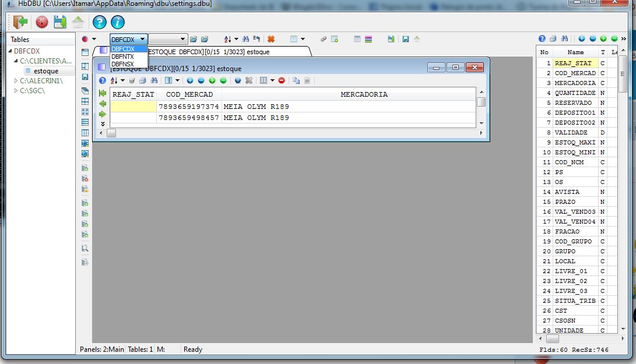Click the help icon in fields panel toolbar
This screenshot has width=636, height=364.
click(x=542, y=38)
